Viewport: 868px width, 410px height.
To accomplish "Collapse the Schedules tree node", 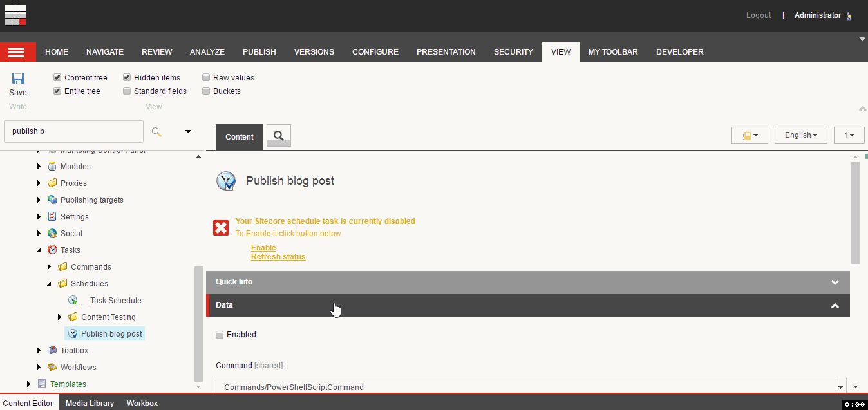I will [x=50, y=284].
